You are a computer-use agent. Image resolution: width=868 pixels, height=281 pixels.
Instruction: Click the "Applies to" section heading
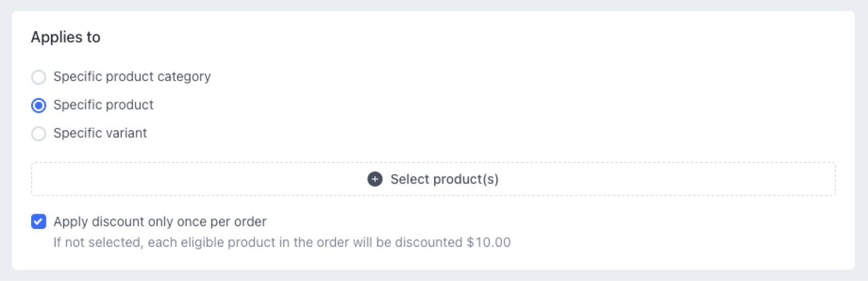[65, 37]
